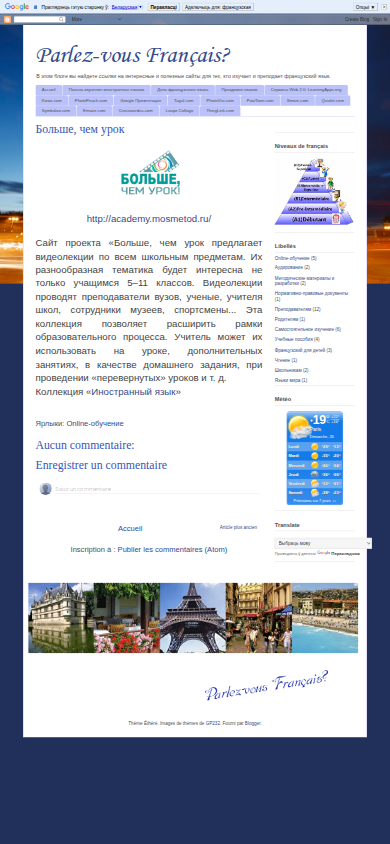Select the Crosswordus.com navigation tab
The width and height of the screenshot is (390, 844).
click(x=136, y=110)
